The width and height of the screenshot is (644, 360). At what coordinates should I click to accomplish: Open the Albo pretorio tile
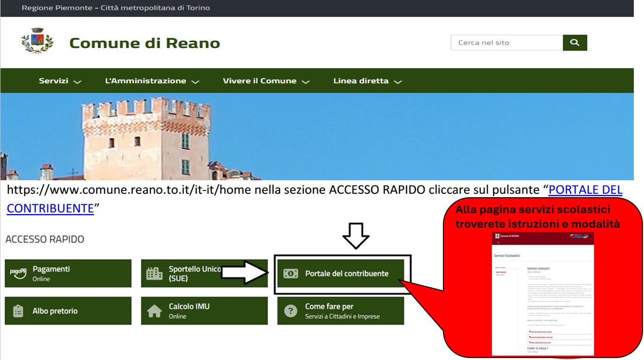[68, 311]
